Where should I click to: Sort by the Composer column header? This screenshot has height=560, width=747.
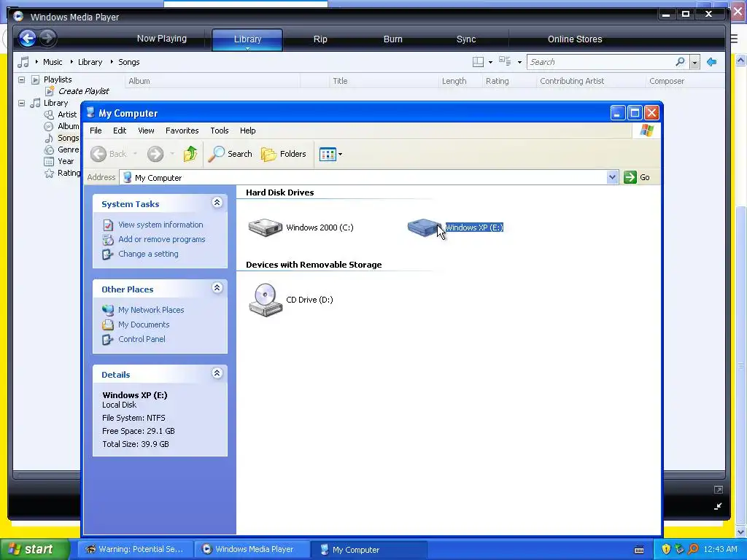tap(667, 81)
